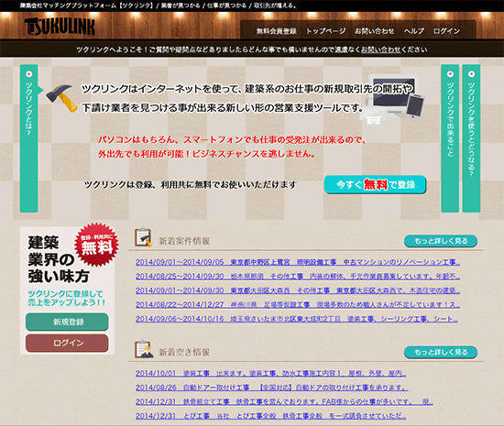Click the ツクリンクに登録して売上をアップしよう text

(x=66, y=298)
